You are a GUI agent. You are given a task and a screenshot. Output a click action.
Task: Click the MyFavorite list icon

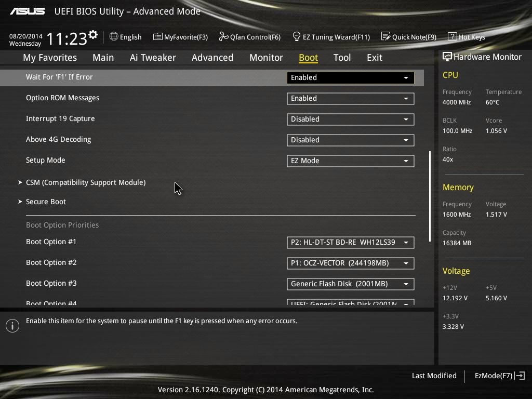158,36
